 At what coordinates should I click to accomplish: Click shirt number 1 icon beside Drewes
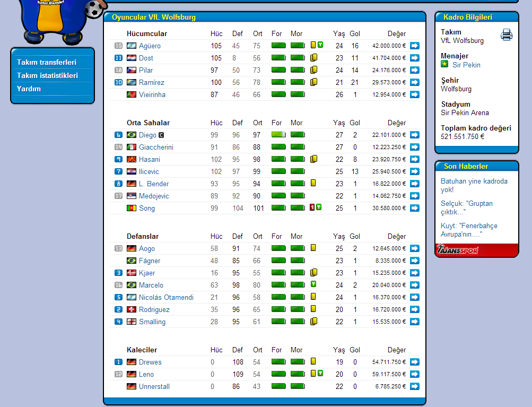pos(118,362)
